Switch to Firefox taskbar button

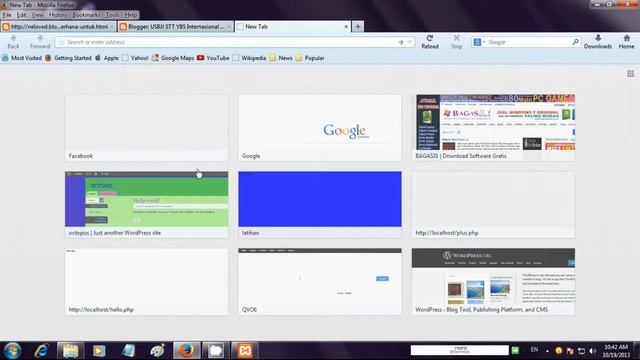point(187,351)
